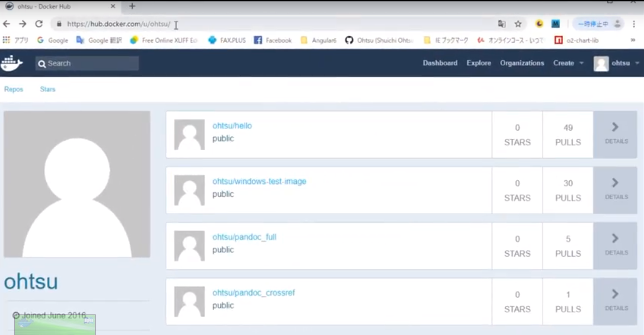Click the large ohtsu username heading
The width and height of the screenshot is (644, 335).
click(31, 281)
